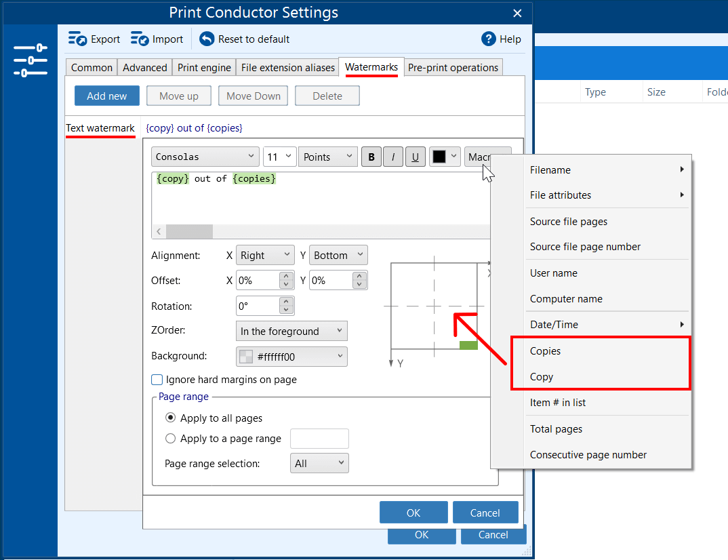
Task: Click the page range input field
Action: point(319,439)
